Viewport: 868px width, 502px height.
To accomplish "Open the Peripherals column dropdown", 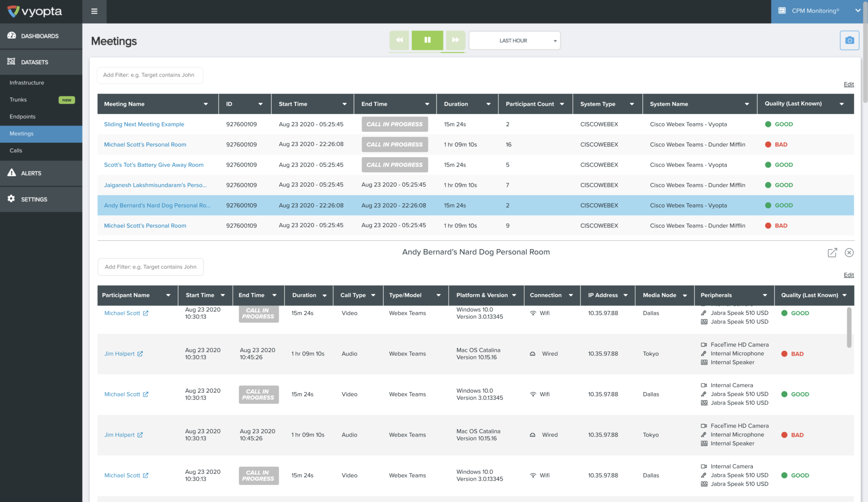I will [x=765, y=295].
